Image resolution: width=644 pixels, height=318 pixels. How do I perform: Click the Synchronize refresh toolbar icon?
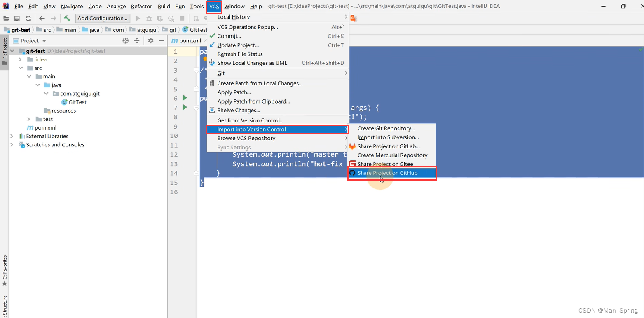pos(28,18)
